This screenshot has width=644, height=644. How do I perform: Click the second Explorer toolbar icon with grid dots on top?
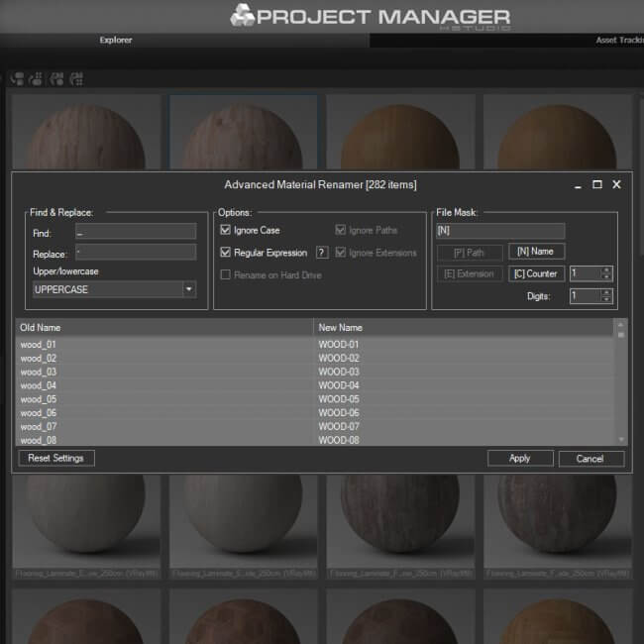click(36, 78)
